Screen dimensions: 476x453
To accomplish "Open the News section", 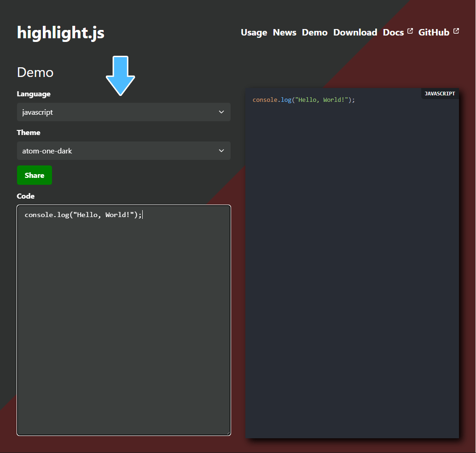I will (284, 32).
